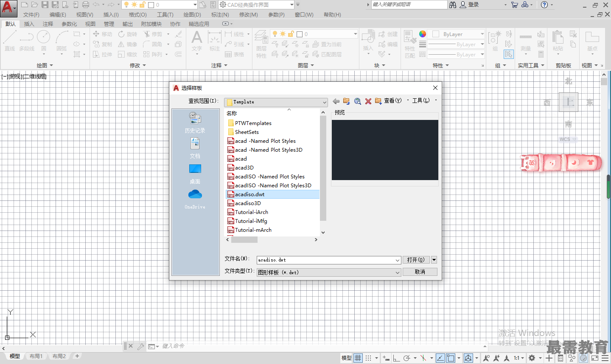Select the Text (文字) tool
Screen dimensions: 611x364
197,41
